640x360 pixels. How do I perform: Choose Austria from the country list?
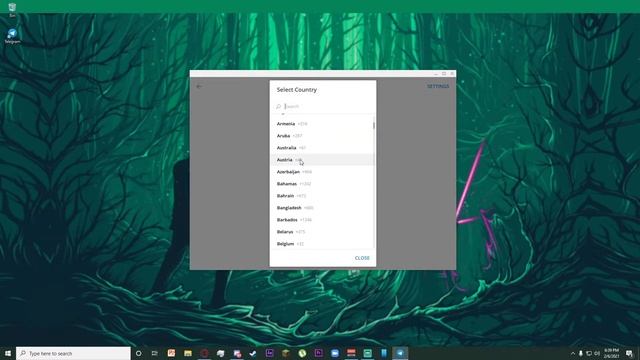click(322, 160)
